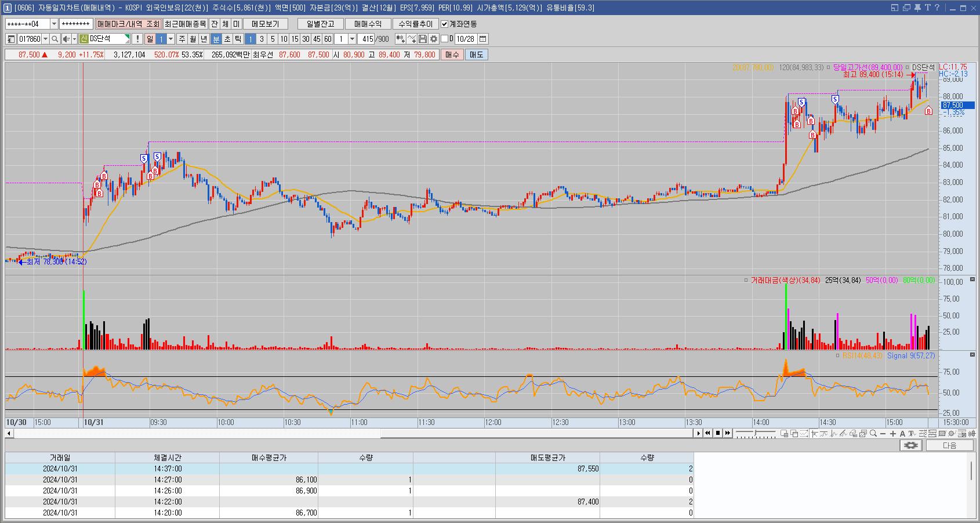This screenshot has height=523, width=980.
Task: Toggle the 계좌연동 checkbox
Action: 444,24
